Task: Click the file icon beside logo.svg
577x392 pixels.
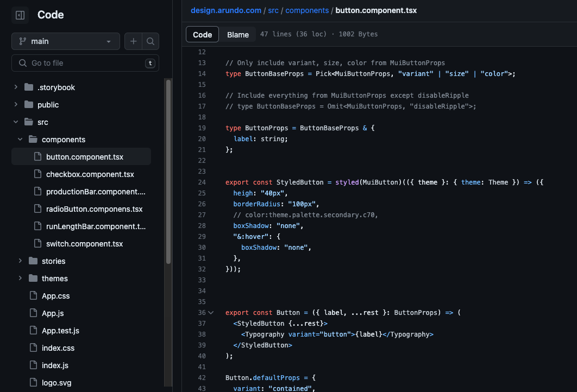Action: pyautogui.click(x=33, y=382)
